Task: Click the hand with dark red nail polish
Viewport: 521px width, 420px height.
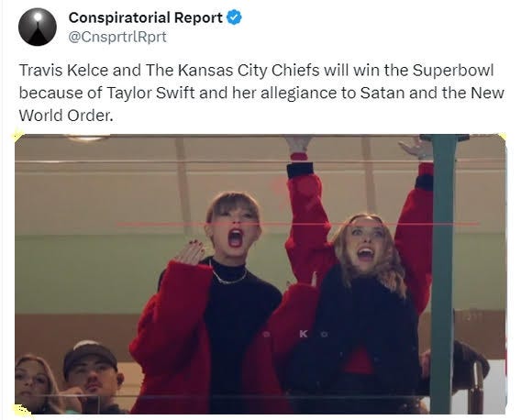Action: [189, 252]
